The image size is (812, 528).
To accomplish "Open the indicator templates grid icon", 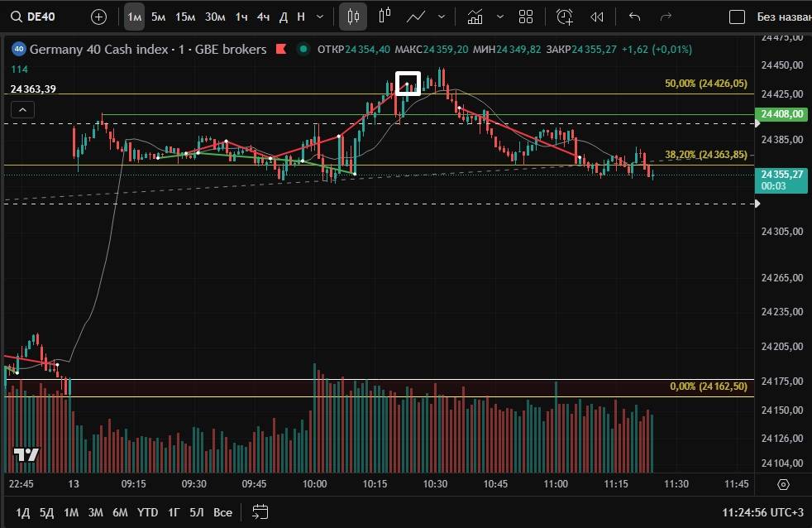I will pos(526,17).
